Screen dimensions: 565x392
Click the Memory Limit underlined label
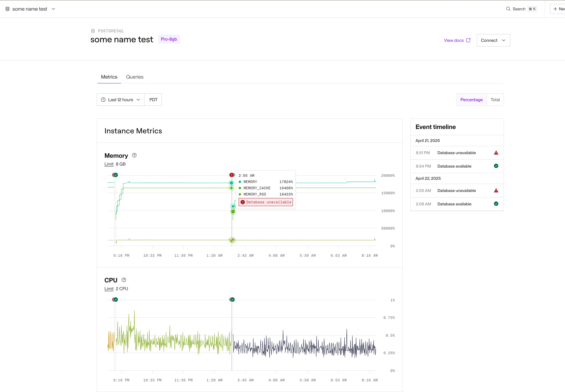(x=109, y=164)
